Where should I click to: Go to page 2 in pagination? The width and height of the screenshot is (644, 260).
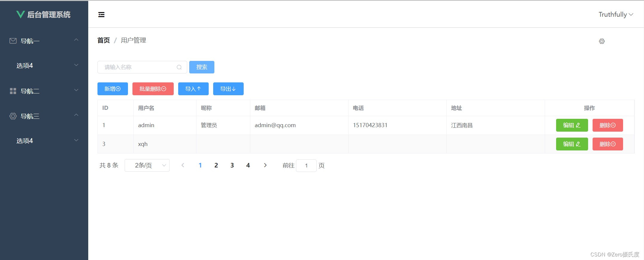[216, 165]
